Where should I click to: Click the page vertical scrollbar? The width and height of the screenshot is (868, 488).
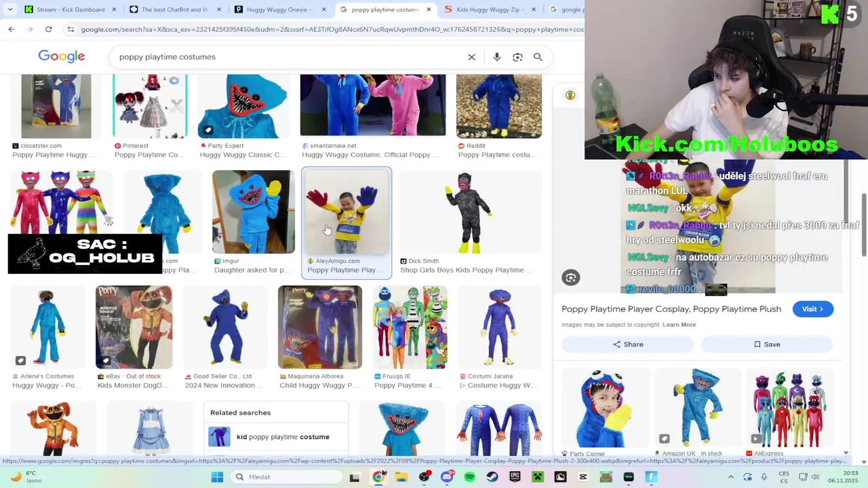(864, 224)
